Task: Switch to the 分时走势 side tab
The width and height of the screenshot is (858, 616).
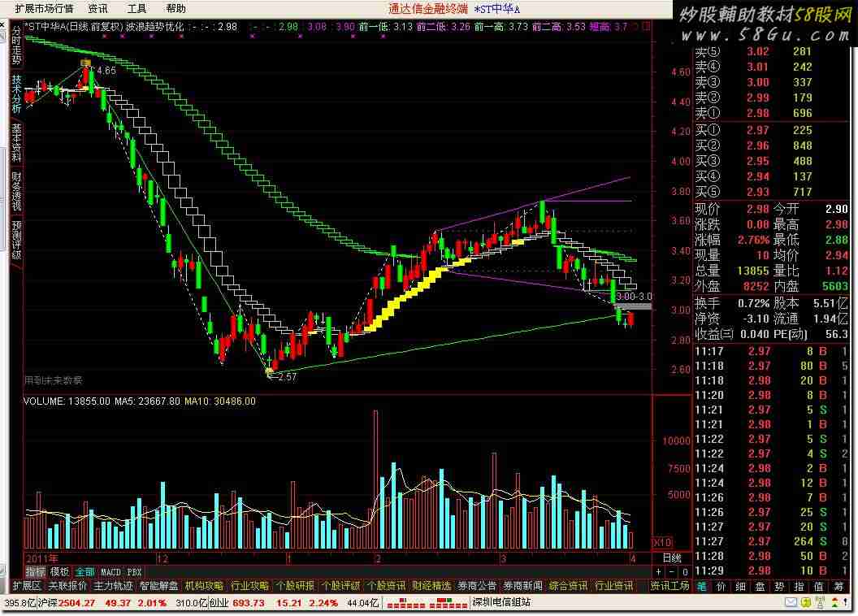Action: [x=16, y=45]
